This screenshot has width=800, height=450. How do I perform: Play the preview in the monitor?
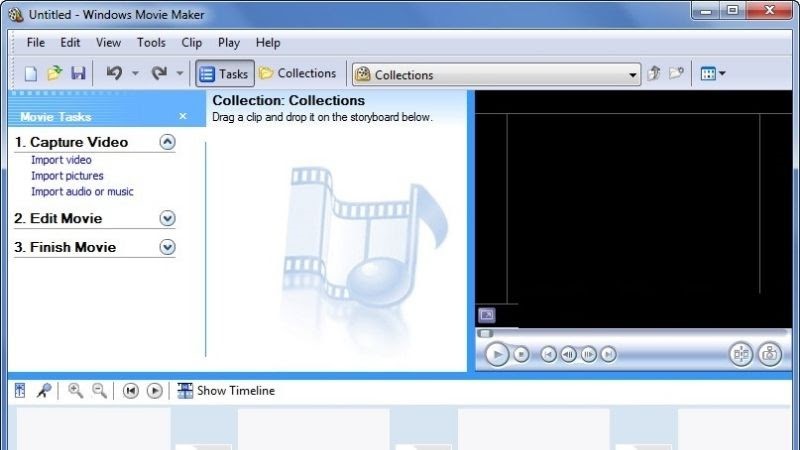[x=497, y=355]
